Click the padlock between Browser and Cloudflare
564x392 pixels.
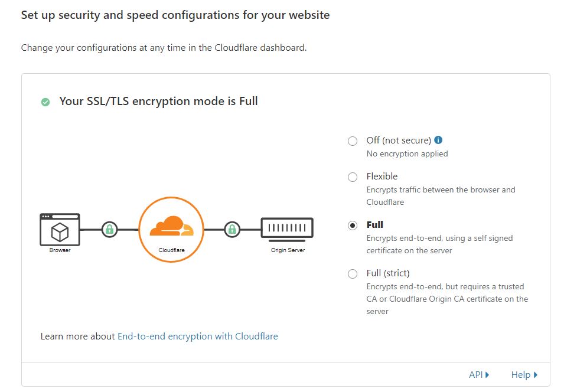tap(109, 227)
